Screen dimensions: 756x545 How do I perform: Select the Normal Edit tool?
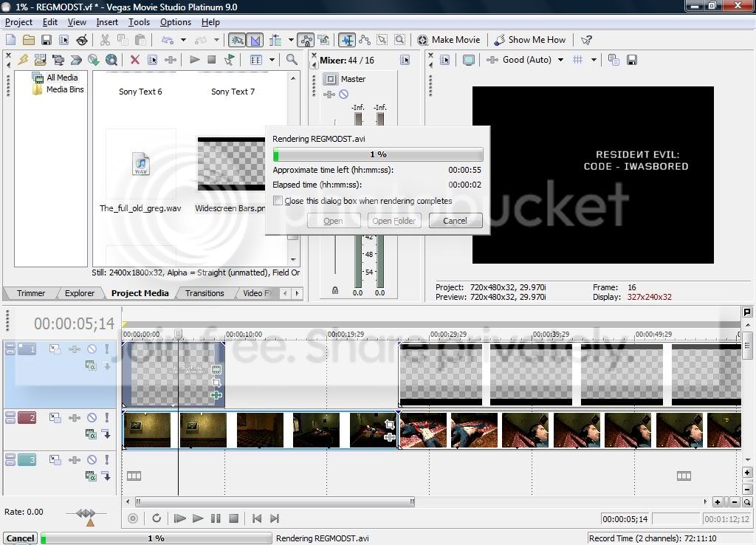coord(347,40)
